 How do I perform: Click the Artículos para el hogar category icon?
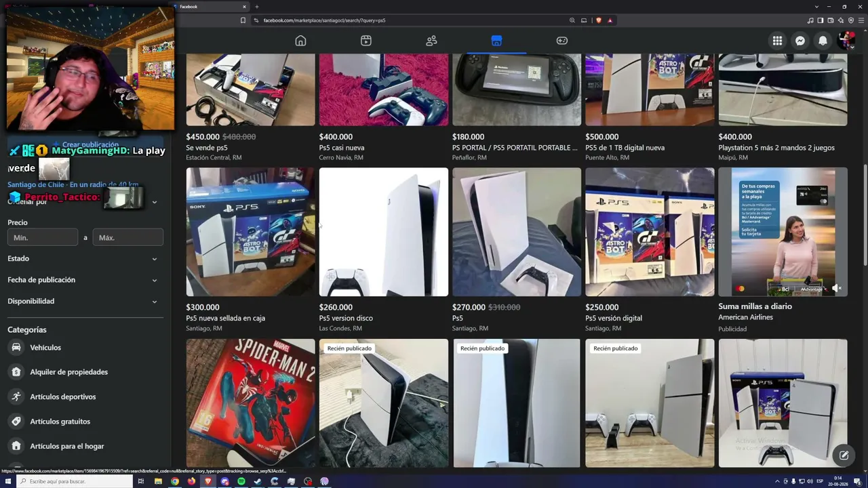click(x=16, y=446)
